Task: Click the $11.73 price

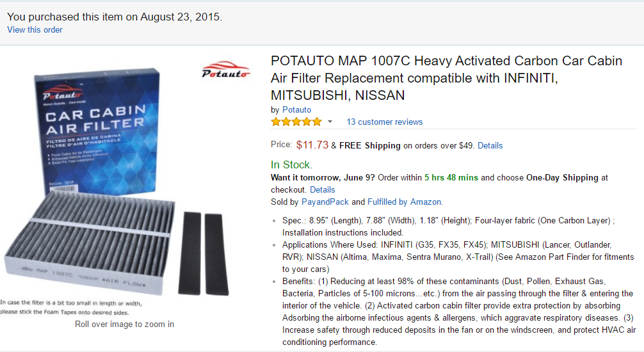Action: coord(312,145)
